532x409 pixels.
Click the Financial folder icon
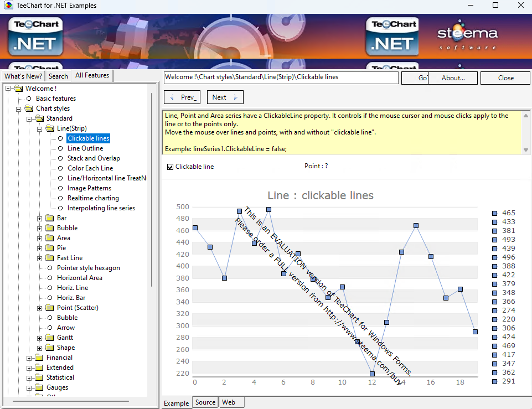pos(39,358)
